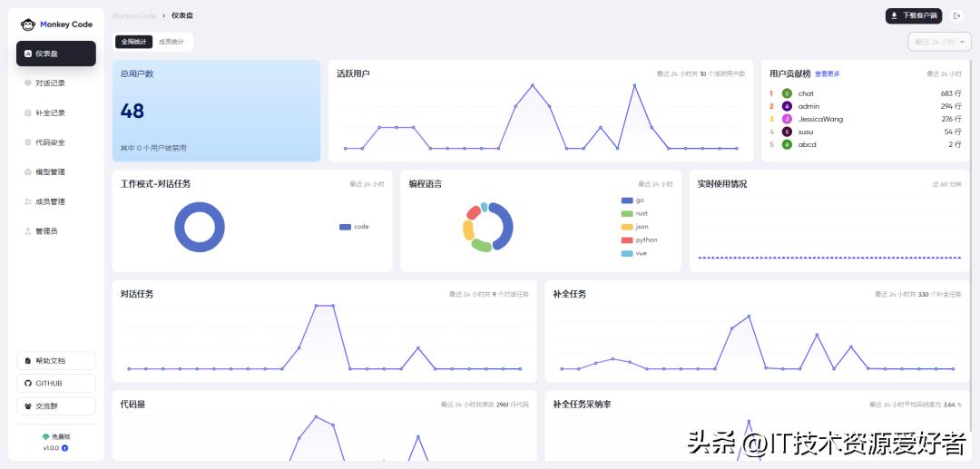
Task: Click the 管理员 person icon
Action: tap(27, 231)
